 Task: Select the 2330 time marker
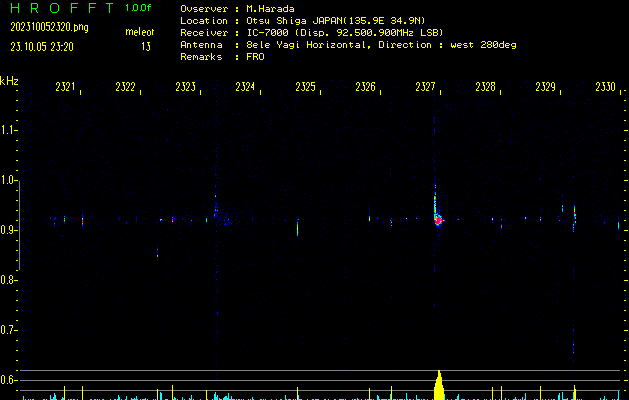coord(605,88)
